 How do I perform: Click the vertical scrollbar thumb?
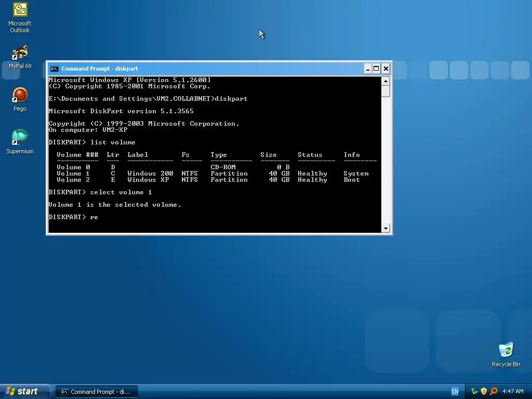coord(385,91)
